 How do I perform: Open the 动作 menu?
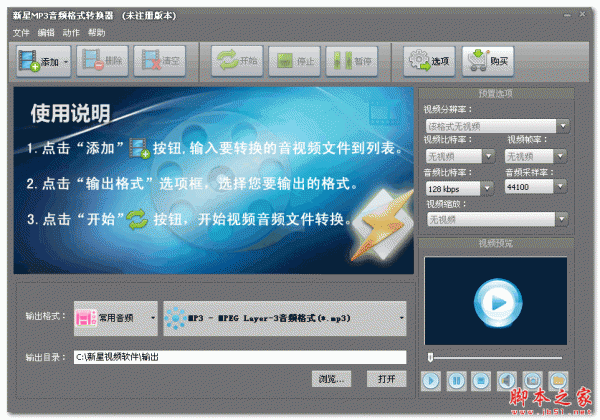pyautogui.click(x=71, y=33)
